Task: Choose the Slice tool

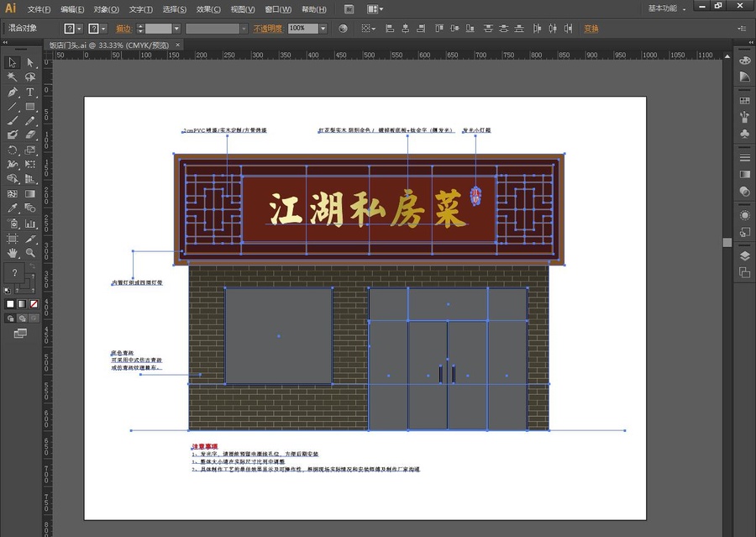Action: point(30,239)
